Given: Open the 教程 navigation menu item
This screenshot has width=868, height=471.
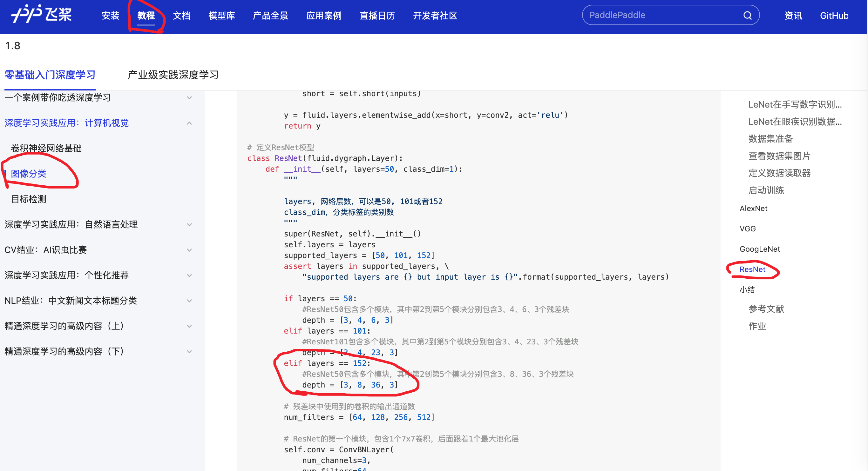Looking at the screenshot, I should coord(146,16).
